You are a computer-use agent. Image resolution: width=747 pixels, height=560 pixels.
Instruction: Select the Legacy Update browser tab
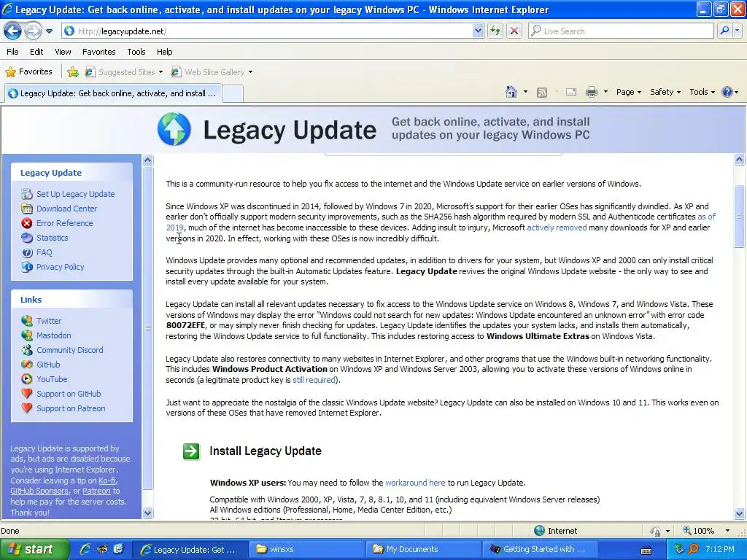coord(113,93)
